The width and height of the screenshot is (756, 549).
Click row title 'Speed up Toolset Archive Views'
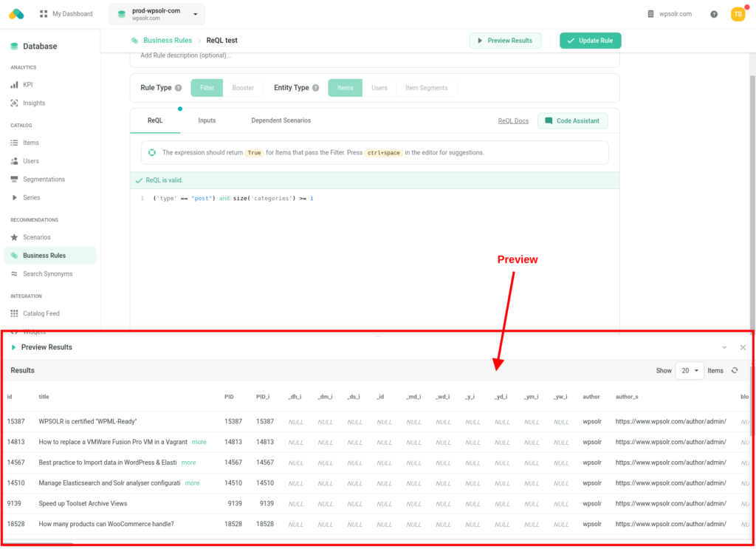(83, 504)
